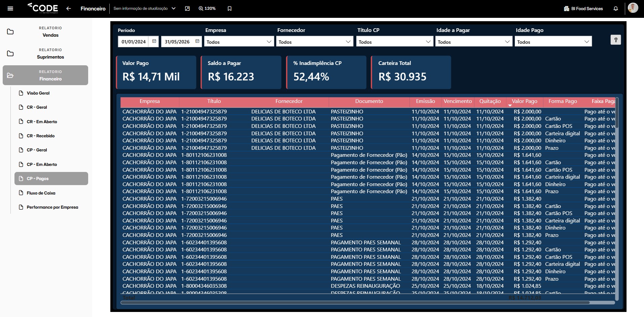Screen dimensions: 644x317
Task: Open calendar picker for end date 31/05/2026
Action: 198,41
